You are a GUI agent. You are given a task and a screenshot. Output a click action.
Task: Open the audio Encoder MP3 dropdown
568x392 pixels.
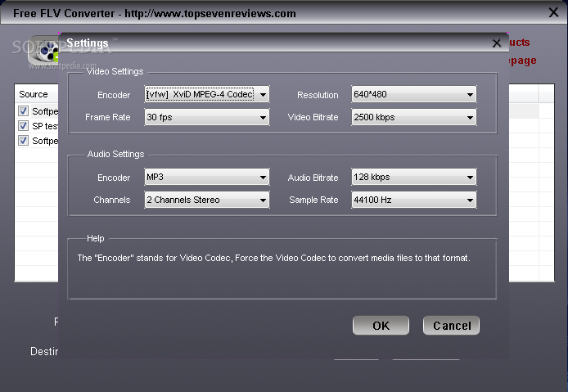207,177
